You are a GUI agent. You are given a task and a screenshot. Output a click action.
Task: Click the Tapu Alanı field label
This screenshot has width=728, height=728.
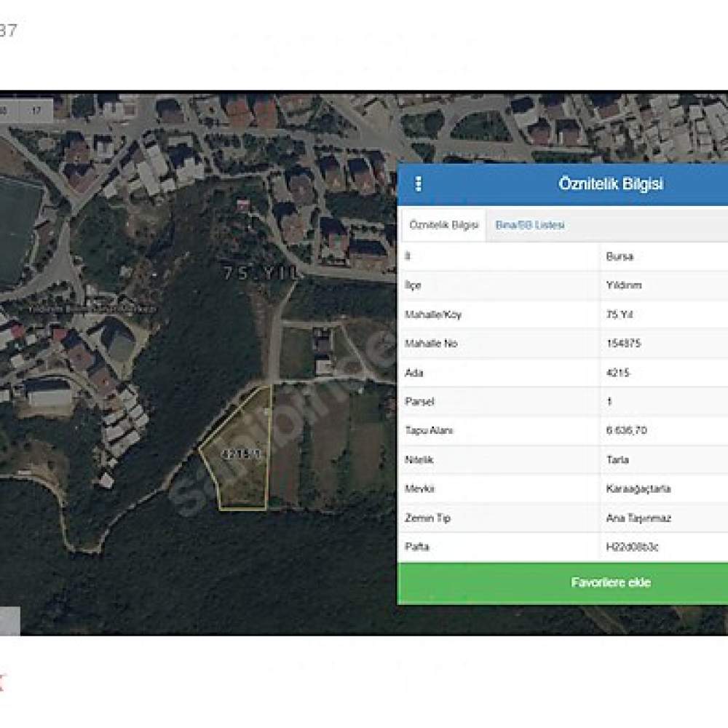click(x=429, y=430)
